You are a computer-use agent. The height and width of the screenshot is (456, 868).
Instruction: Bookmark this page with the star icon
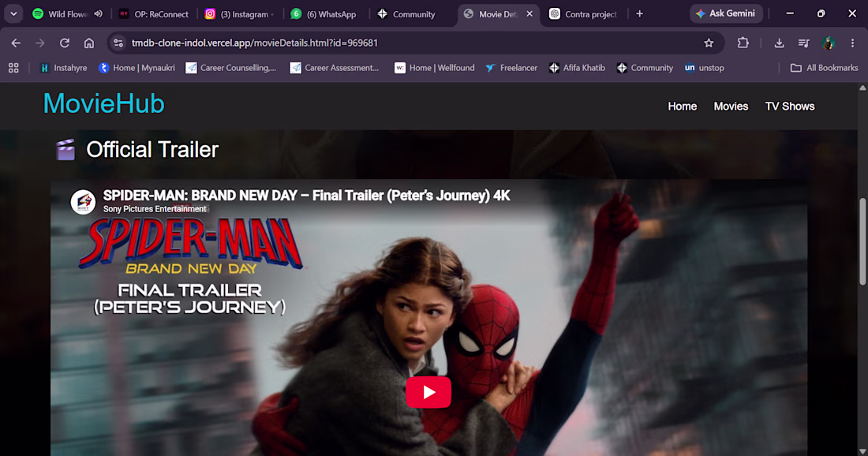709,43
